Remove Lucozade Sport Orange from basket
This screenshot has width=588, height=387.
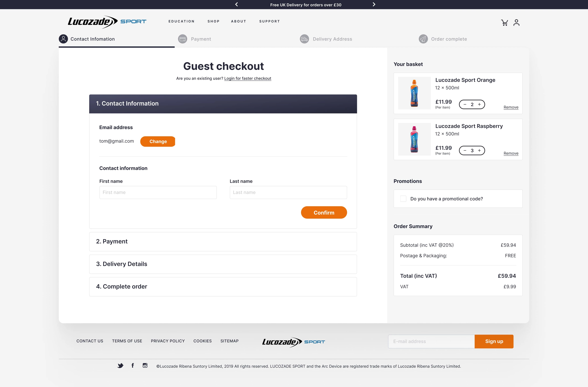(x=511, y=107)
